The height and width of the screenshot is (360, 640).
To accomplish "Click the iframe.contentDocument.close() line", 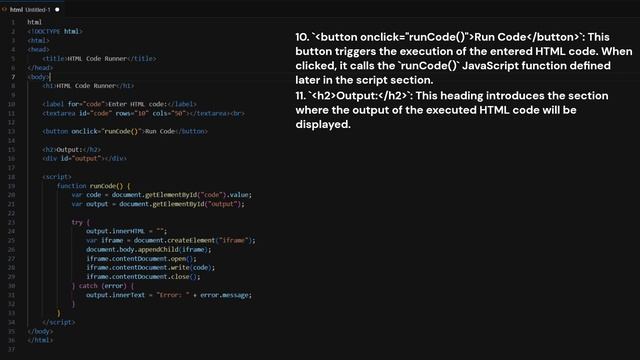I will pos(143,277).
